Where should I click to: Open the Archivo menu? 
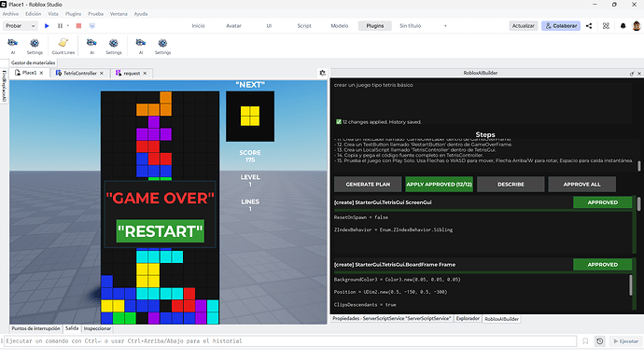click(10, 14)
